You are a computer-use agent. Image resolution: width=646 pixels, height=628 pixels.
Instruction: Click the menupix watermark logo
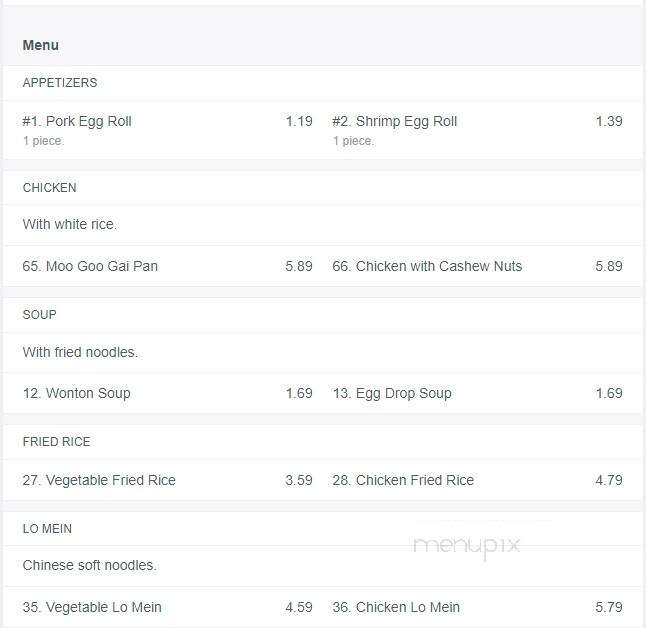[x=466, y=545]
